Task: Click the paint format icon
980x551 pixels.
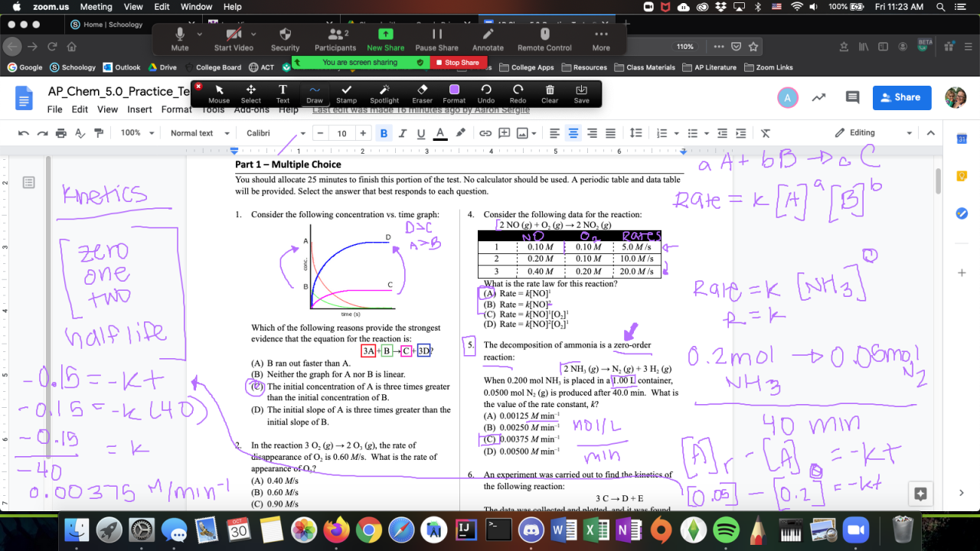Action: coord(98,133)
